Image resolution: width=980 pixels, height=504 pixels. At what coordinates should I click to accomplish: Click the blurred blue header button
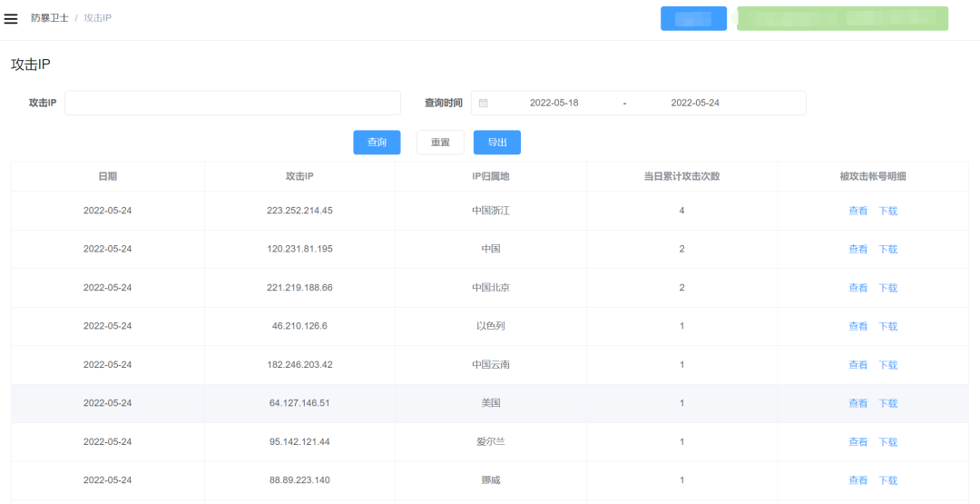[x=694, y=19]
